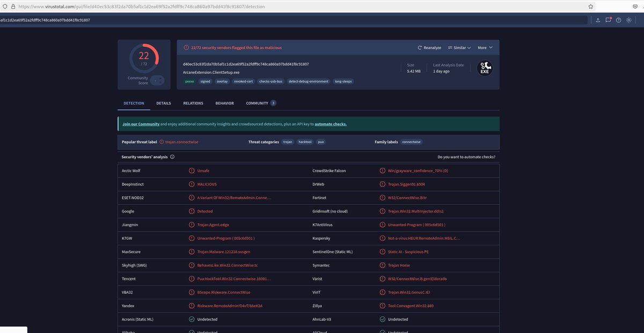
Task: Follow the automate checks link
Action: click(x=331, y=124)
